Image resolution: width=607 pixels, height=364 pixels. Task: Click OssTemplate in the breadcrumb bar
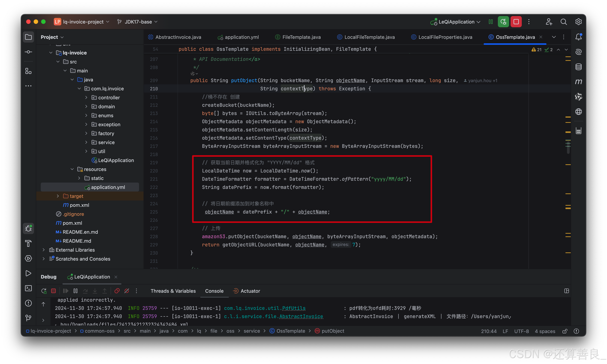[x=290, y=331]
